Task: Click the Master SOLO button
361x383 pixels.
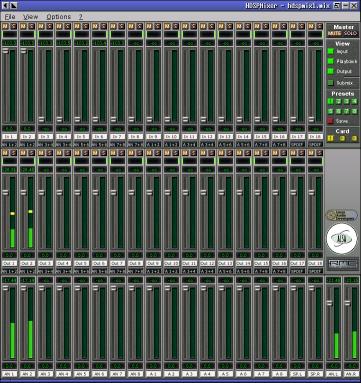Action: coord(350,33)
